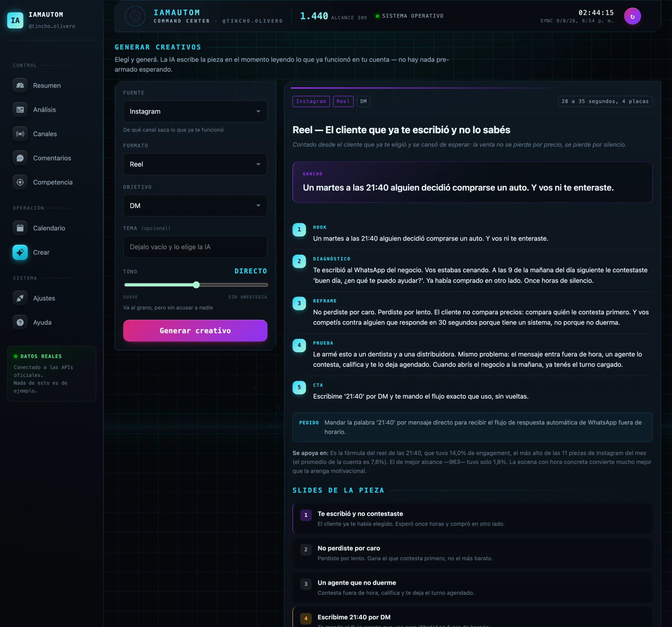Click the DIRECTO tone value label
The width and height of the screenshot is (672, 627).
[250, 271]
